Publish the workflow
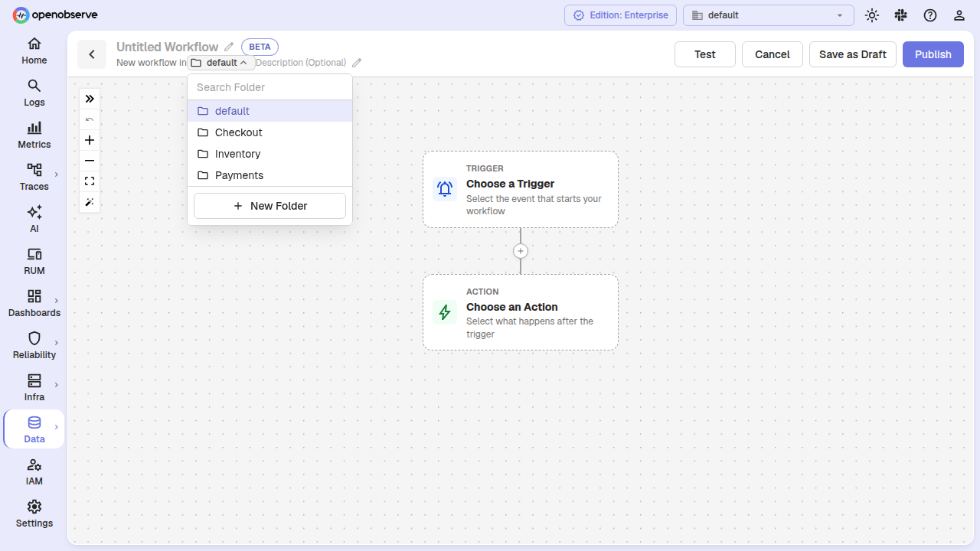This screenshot has width=980, height=551. coord(933,54)
